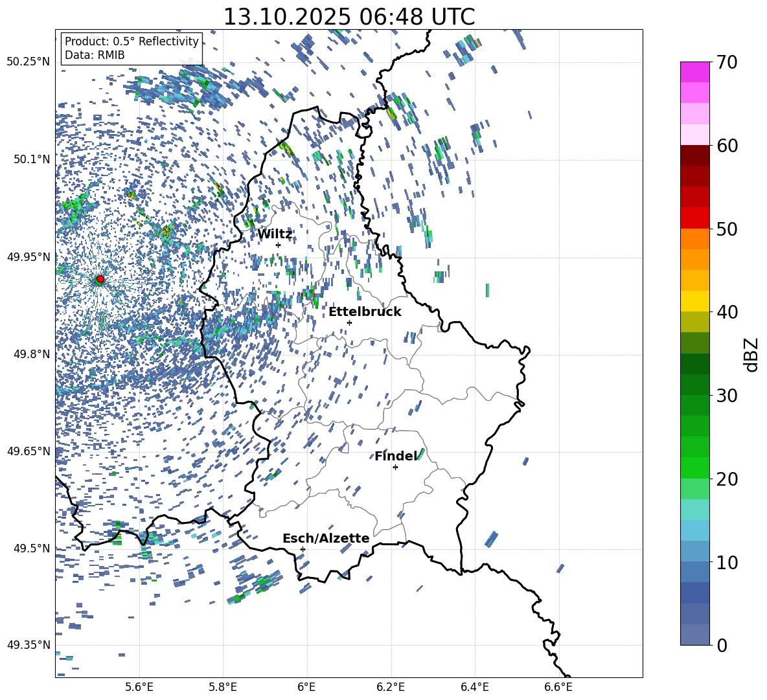Click the dBZ colorbar axis label

(x=751, y=354)
